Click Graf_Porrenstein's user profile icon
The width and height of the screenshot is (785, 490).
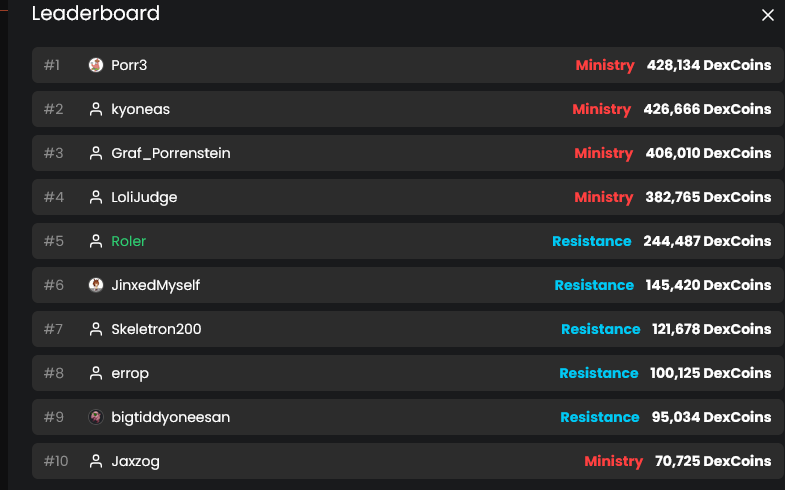(96, 153)
